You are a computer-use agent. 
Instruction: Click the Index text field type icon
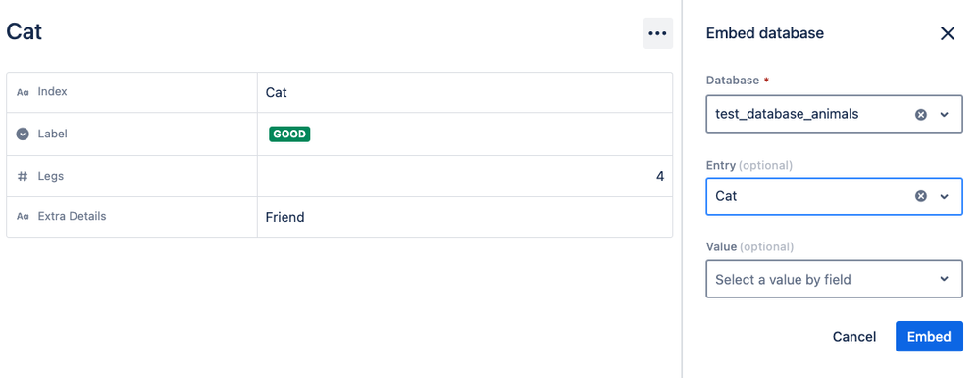pyautogui.click(x=23, y=92)
